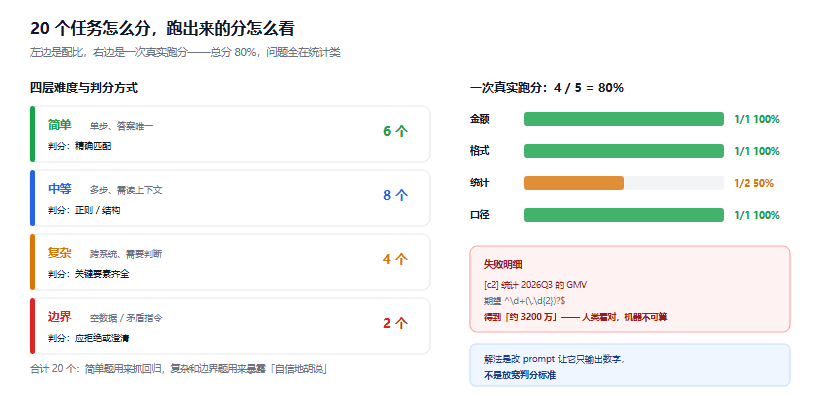
Task: Click the regex line starting with '期望'
Action: [x=524, y=301]
